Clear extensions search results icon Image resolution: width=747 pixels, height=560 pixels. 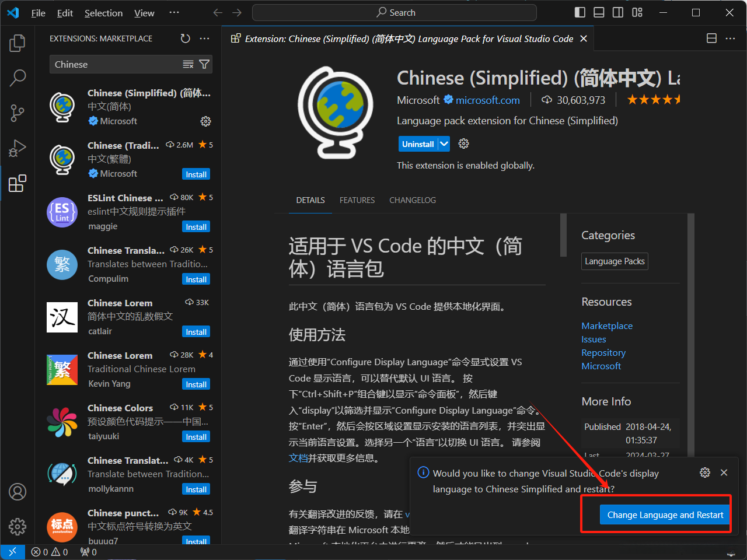188,64
